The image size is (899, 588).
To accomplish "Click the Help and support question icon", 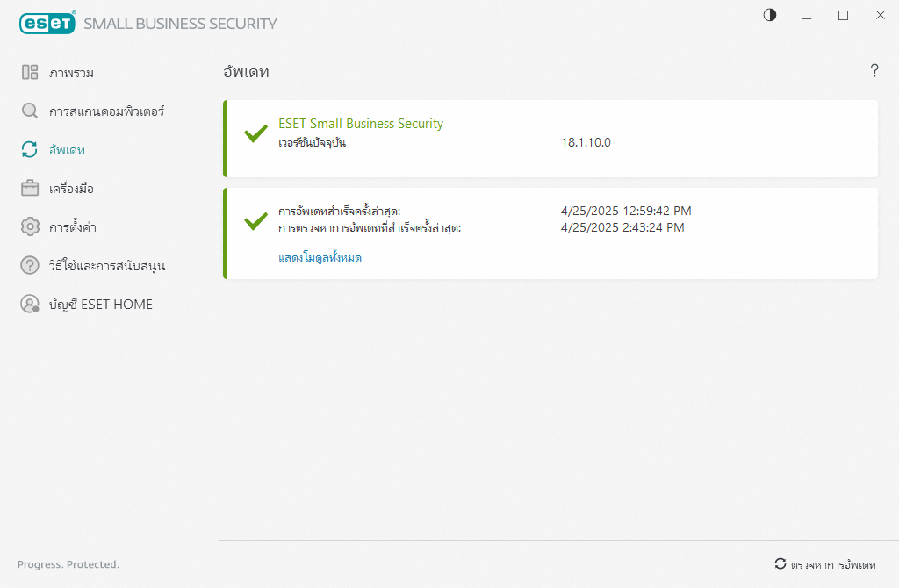I will [30, 265].
